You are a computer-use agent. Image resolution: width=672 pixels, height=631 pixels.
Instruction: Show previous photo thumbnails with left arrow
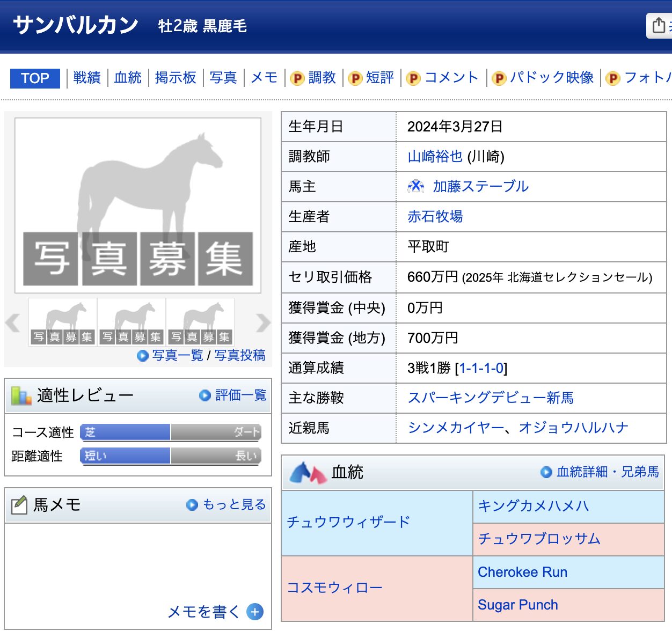click(12, 323)
